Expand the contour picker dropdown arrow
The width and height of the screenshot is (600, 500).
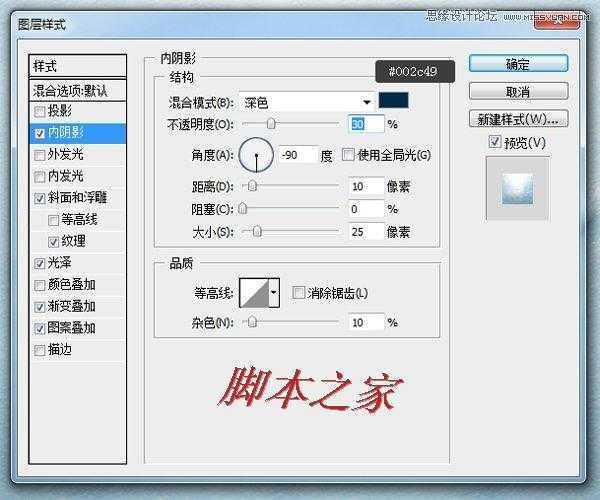click(274, 292)
